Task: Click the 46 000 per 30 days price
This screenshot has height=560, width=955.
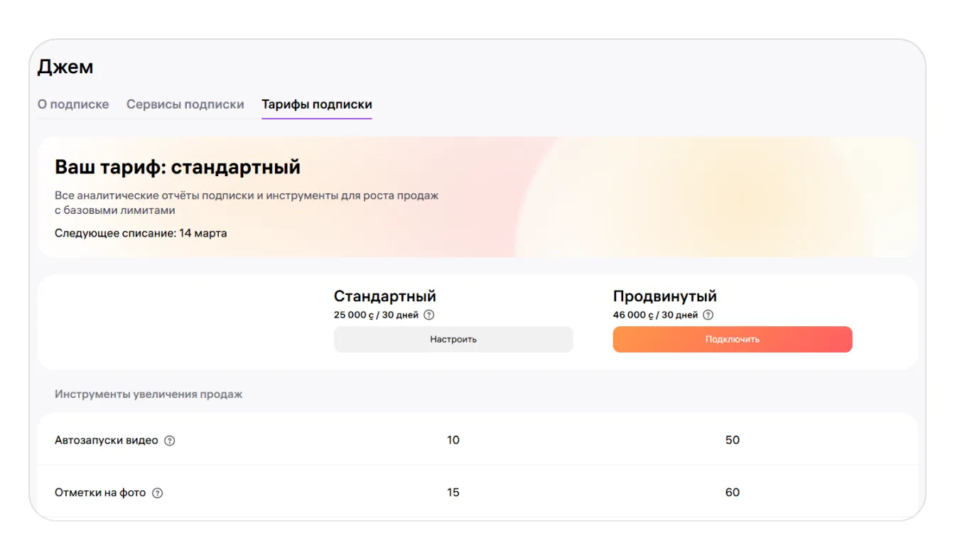Action: click(x=655, y=315)
